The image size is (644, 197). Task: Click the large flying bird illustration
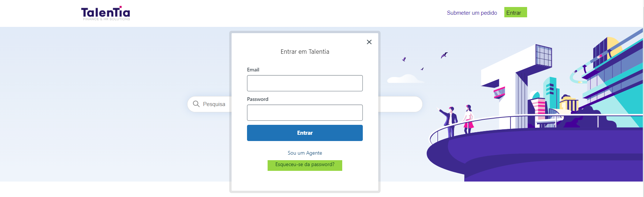pos(444,55)
